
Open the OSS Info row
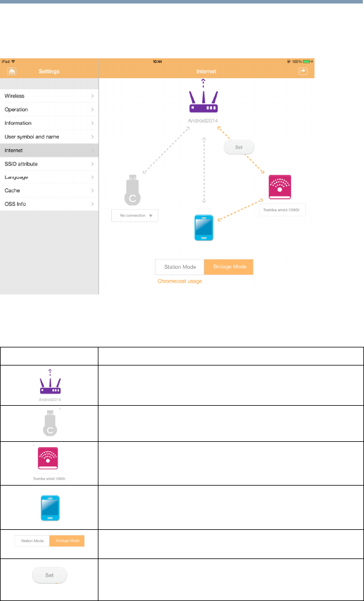coord(50,204)
